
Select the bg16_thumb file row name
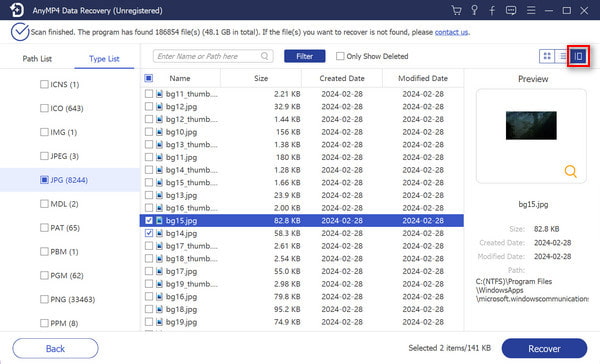tap(192, 208)
